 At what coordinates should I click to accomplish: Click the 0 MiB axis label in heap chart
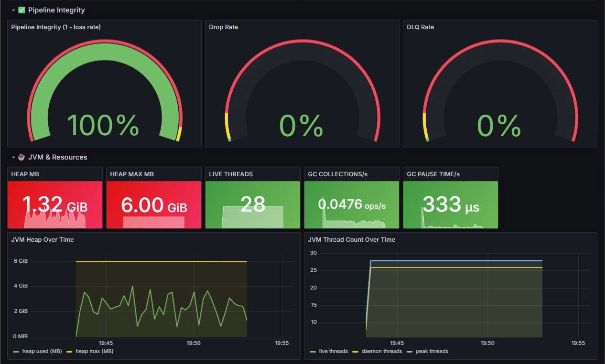(x=21, y=336)
